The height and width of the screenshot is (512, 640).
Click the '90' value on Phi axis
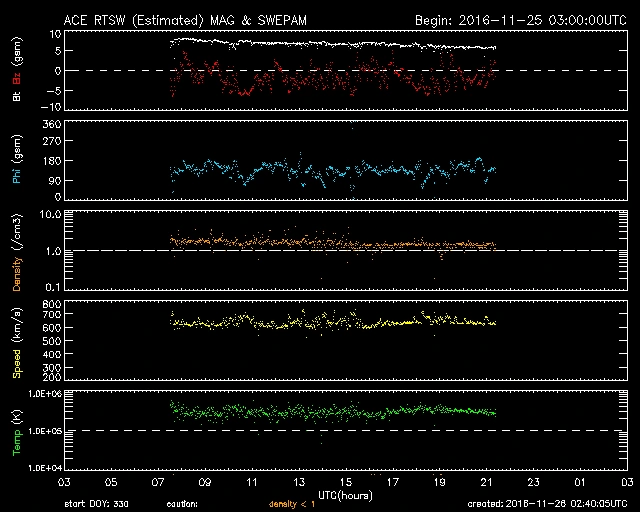pos(55,180)
